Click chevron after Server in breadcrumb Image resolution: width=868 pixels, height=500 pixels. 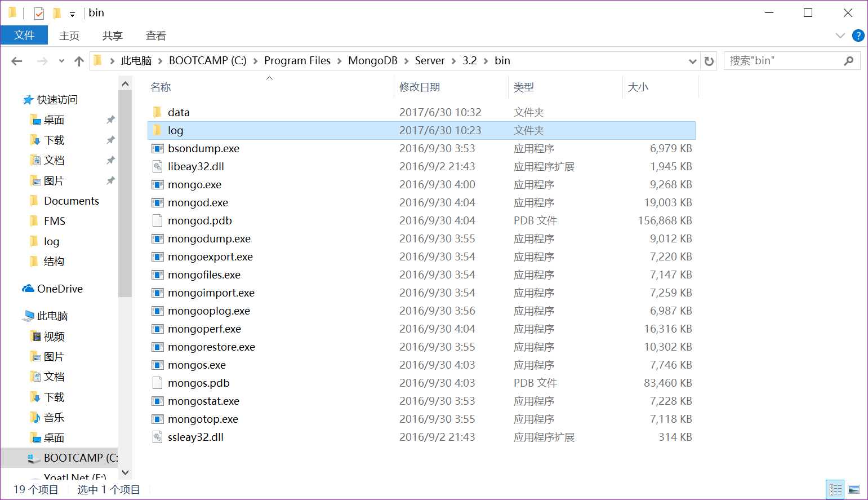click(453, 61)
